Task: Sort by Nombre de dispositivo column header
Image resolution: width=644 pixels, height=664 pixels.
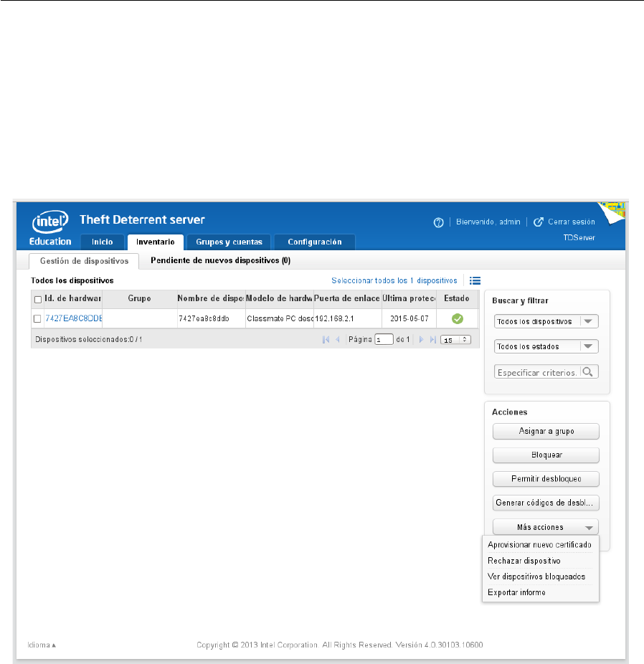Action: (x=211, y=298)
